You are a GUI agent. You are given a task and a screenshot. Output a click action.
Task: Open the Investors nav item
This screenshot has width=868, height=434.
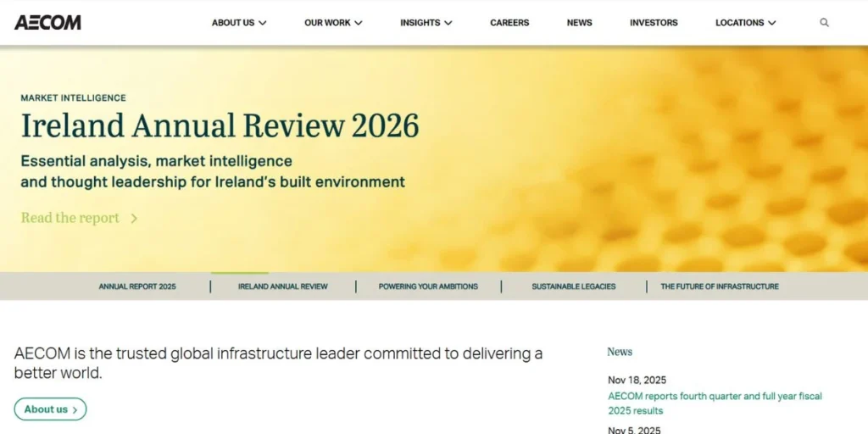[654, 23]
